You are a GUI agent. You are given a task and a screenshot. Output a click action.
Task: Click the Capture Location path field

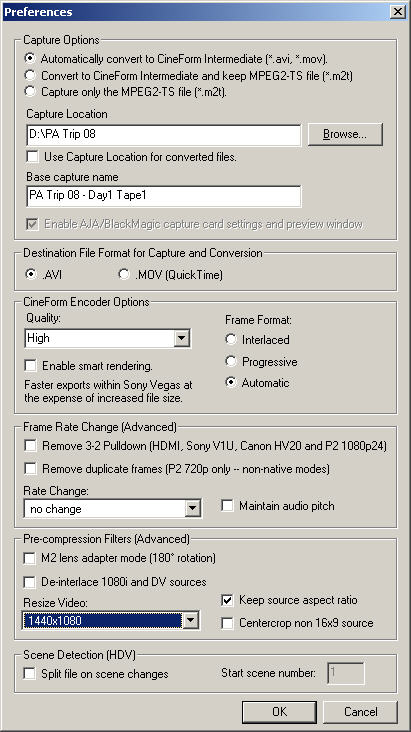(163, 135)
